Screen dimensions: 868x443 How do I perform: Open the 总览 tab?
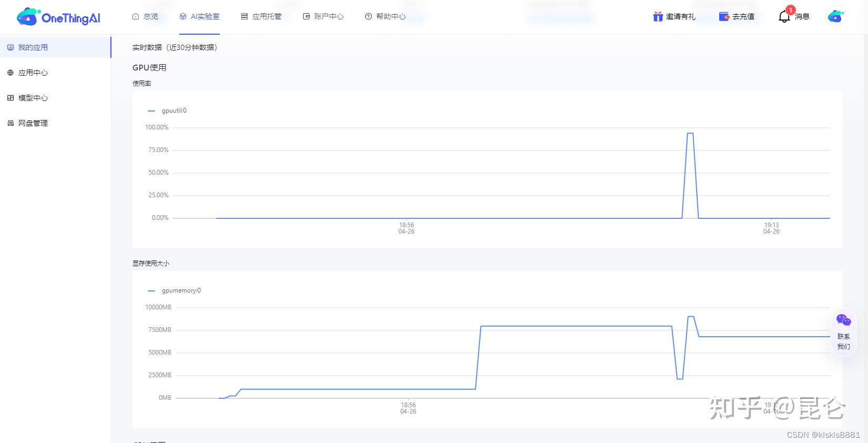tap(145, 17)
